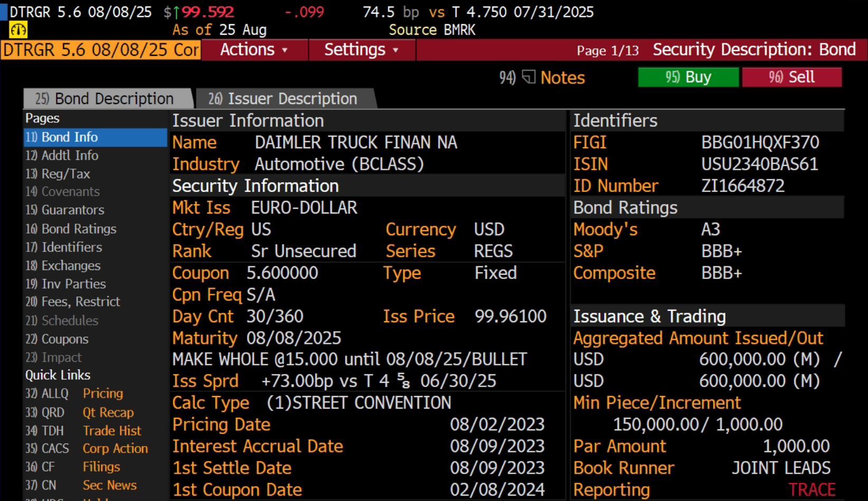
Task: Click the yellow gauge icon under DTRGR
Action: tap(18, 30)
